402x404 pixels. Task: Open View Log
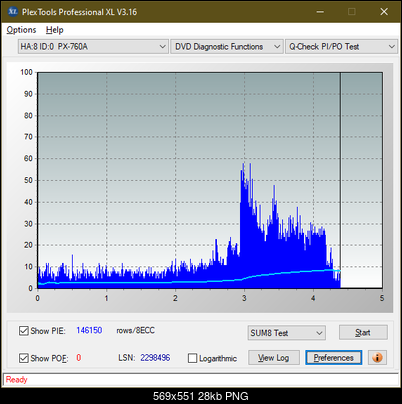click(274, 358)
